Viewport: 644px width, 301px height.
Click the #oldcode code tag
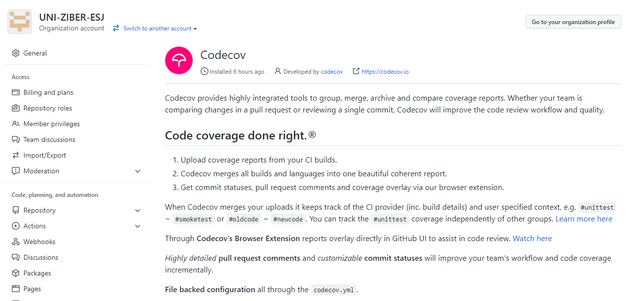point(243,219)
